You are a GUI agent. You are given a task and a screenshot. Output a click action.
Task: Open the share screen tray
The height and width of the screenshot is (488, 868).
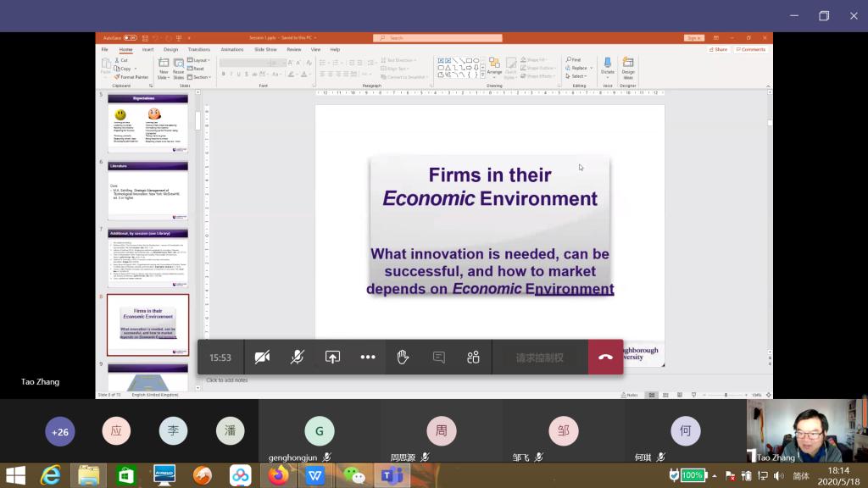tap(332, 358)
